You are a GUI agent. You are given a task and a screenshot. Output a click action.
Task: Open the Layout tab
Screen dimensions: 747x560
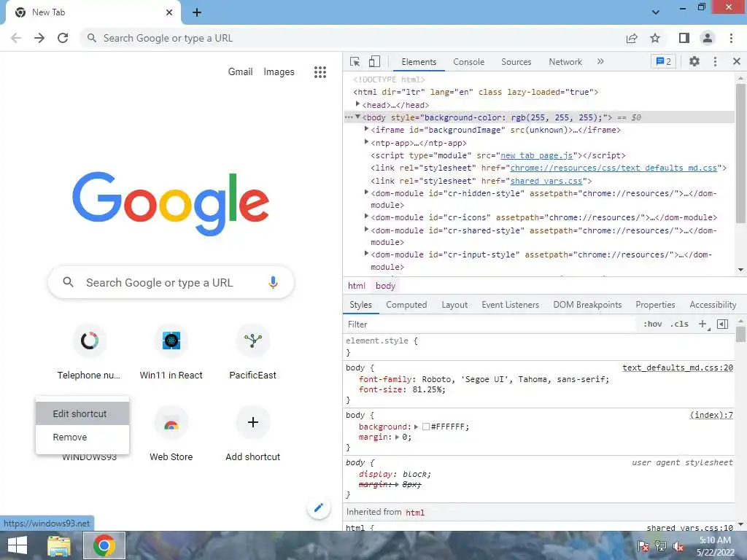(454, 305)
